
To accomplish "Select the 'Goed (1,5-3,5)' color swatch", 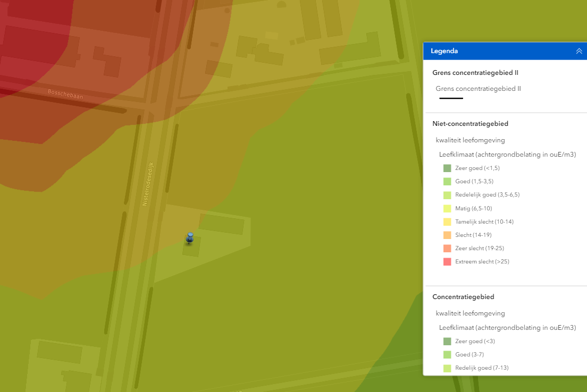I will [x=447, y=182].
